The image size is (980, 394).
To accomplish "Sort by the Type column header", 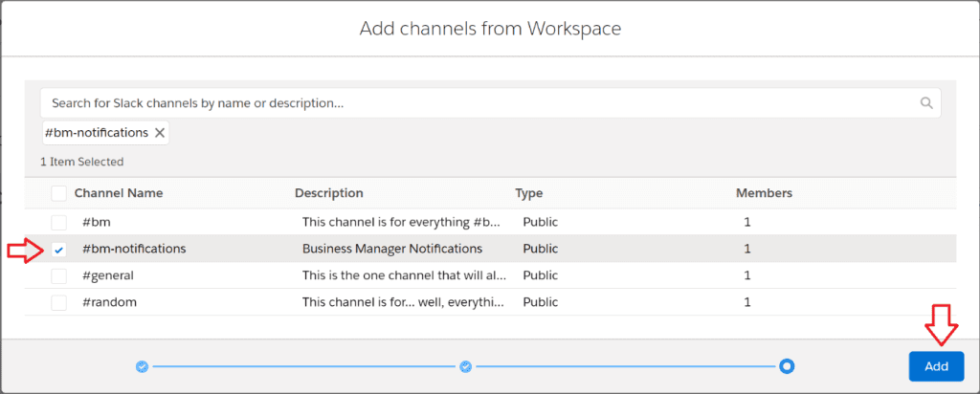I will click(x=528, y=193).
